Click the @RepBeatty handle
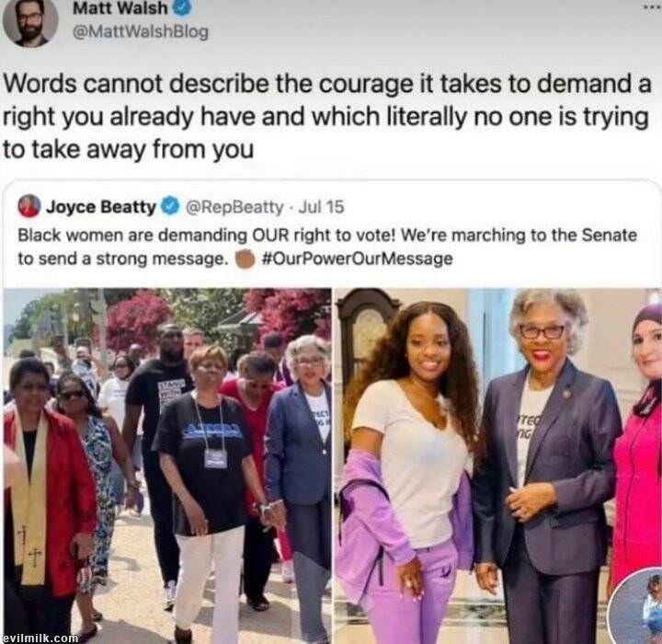 pyautogui.click(x=234, y=207)
